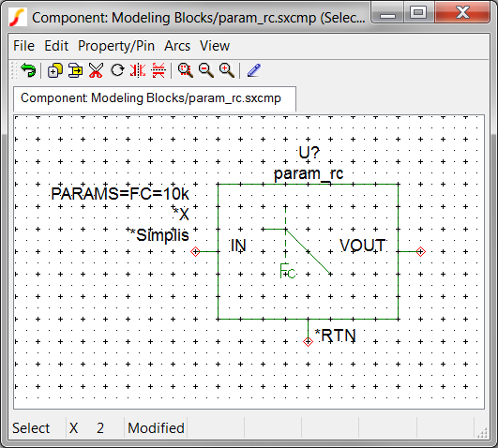498x448 pixels.
Task: Rotate the selection using rotate icon
Action: [x=117, y=70]
